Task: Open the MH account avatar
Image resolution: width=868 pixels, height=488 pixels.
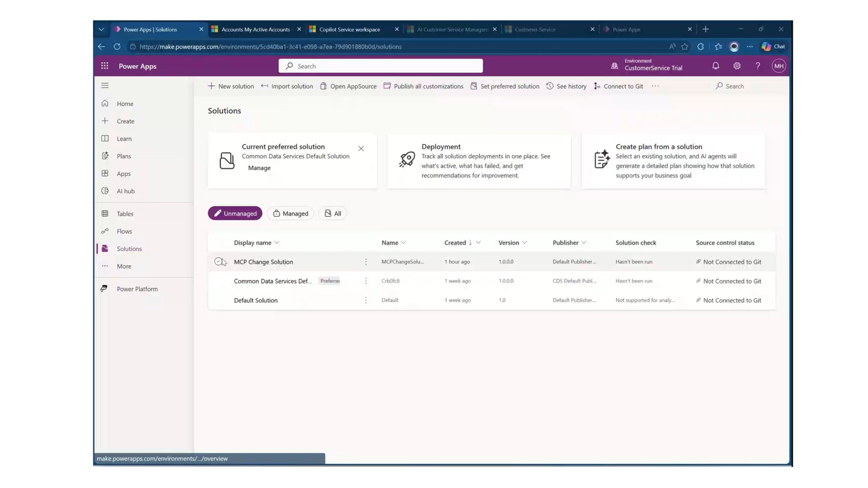Action: pos(778,66)
